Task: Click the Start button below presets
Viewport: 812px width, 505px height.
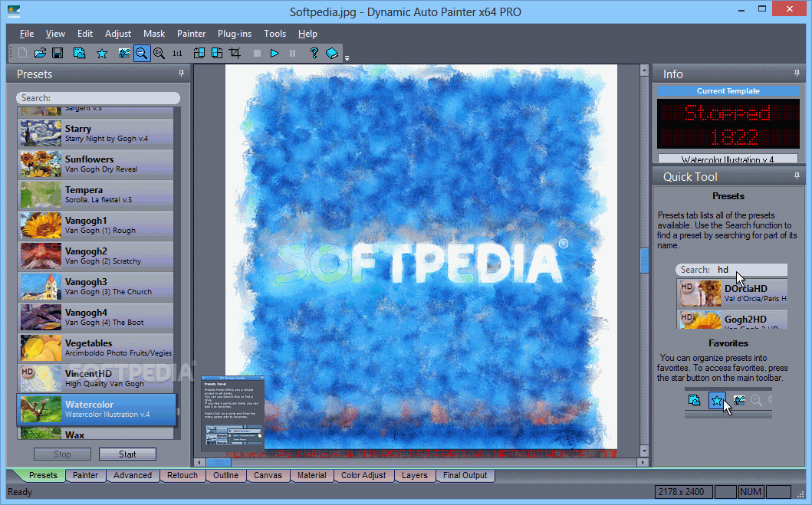Action: [x=127, y=454]
